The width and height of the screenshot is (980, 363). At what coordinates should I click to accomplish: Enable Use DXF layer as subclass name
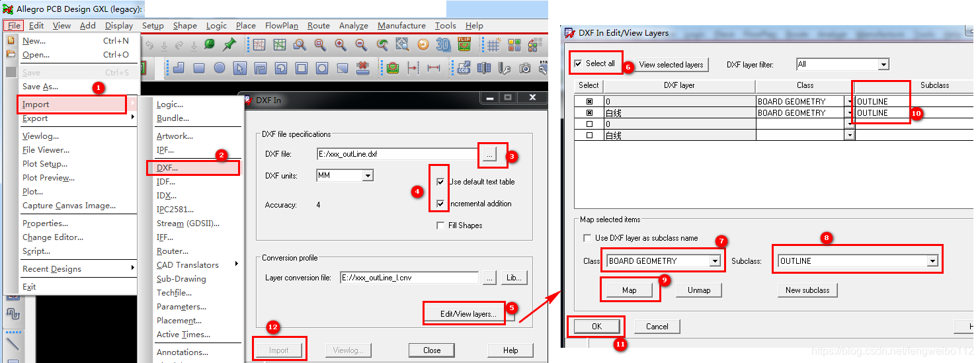[x=587, y=238]
